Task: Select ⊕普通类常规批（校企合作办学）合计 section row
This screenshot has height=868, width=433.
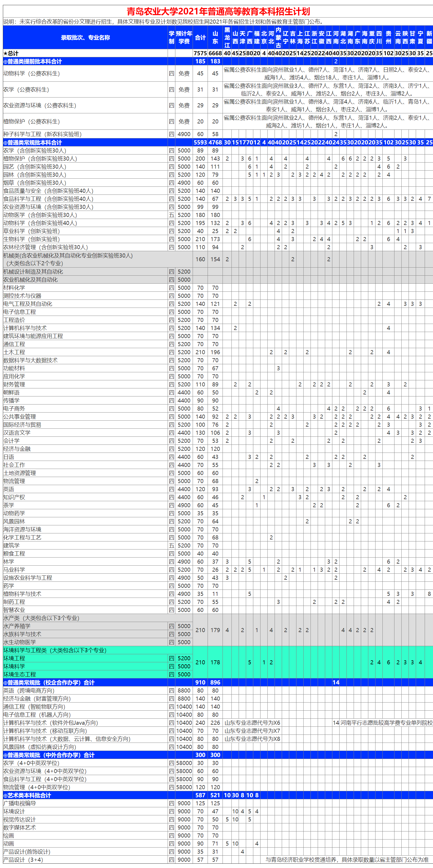Action: 218,682
